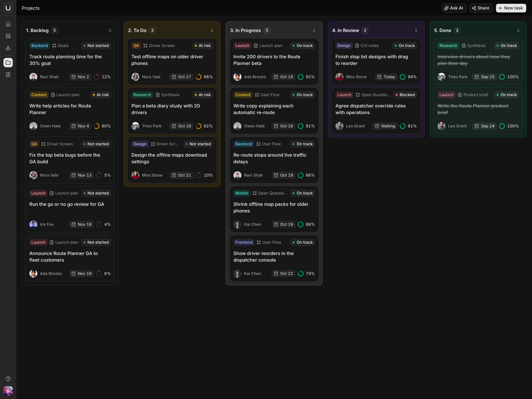Open the Home icon in the sidebar
The height and width of the screenshot is (399, 532).
pos(8,24)
